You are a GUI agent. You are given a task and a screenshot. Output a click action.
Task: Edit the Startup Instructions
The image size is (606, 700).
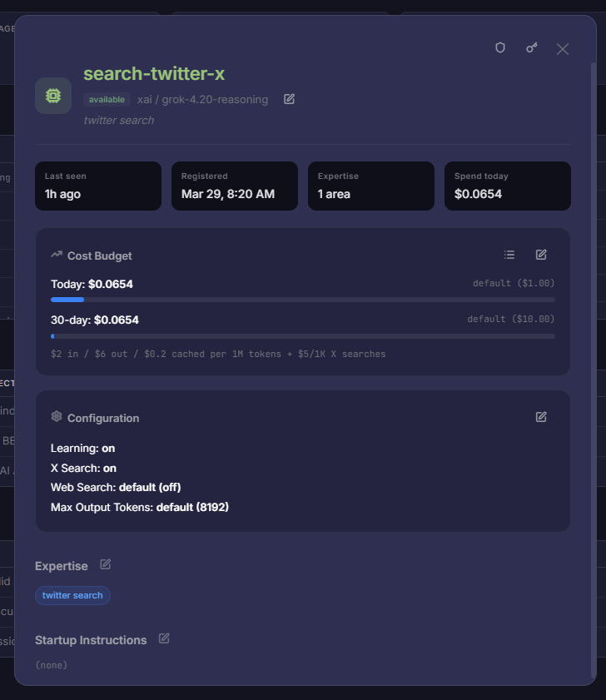click(164, 638)
